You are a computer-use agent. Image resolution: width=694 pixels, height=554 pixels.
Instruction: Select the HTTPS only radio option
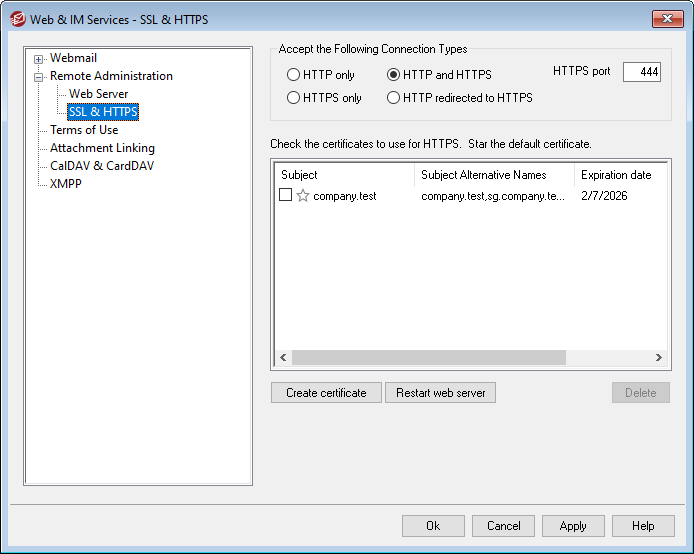294,98
